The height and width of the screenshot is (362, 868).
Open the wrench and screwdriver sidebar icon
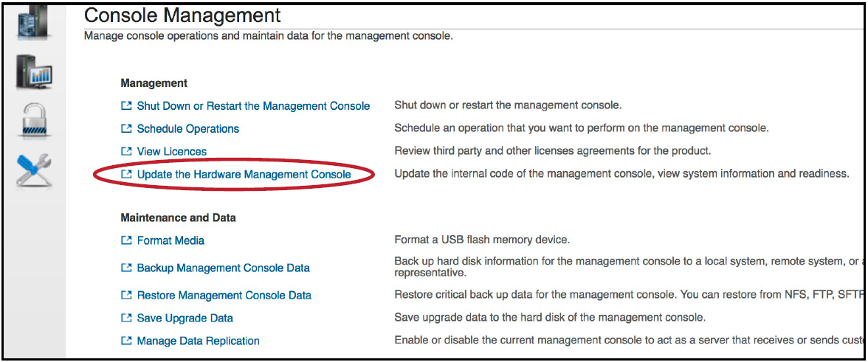[x=33, y=170]
